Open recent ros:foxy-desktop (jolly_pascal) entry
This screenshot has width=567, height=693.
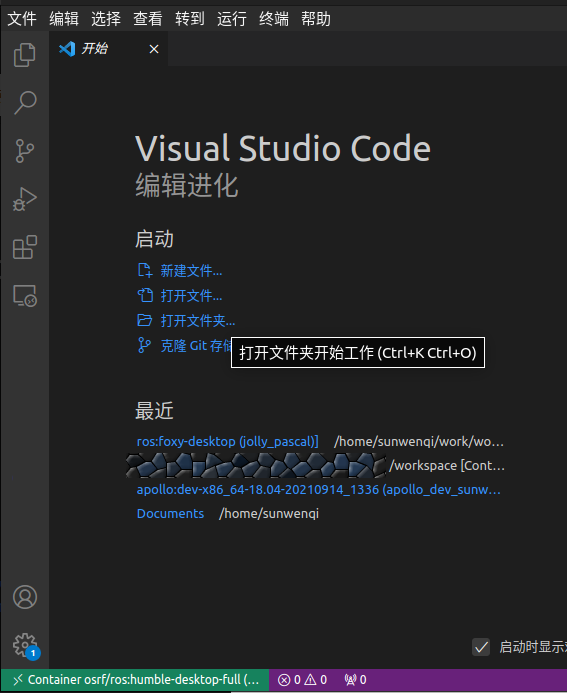click(228, 442)
